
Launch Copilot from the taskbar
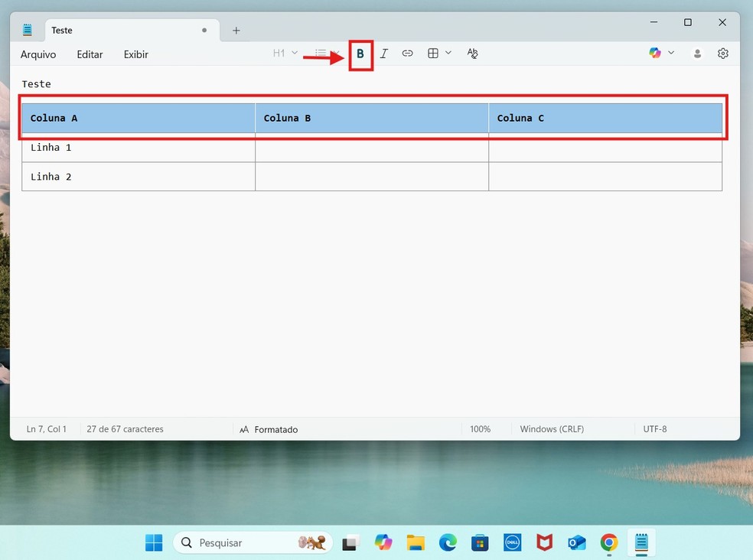pos(383,542)
